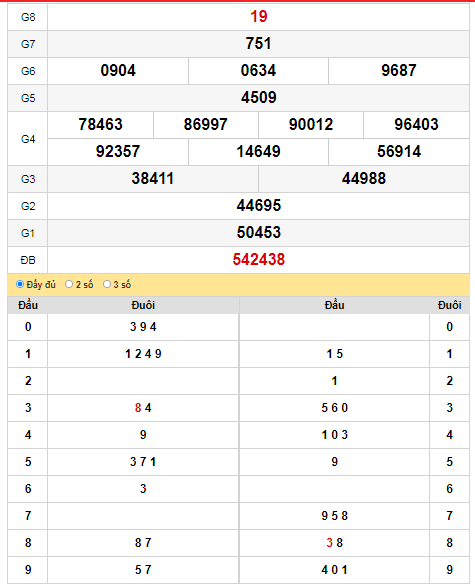The image size is (475, 588).
Task: Click the G3 number 38411
Action: click(153, 178)
